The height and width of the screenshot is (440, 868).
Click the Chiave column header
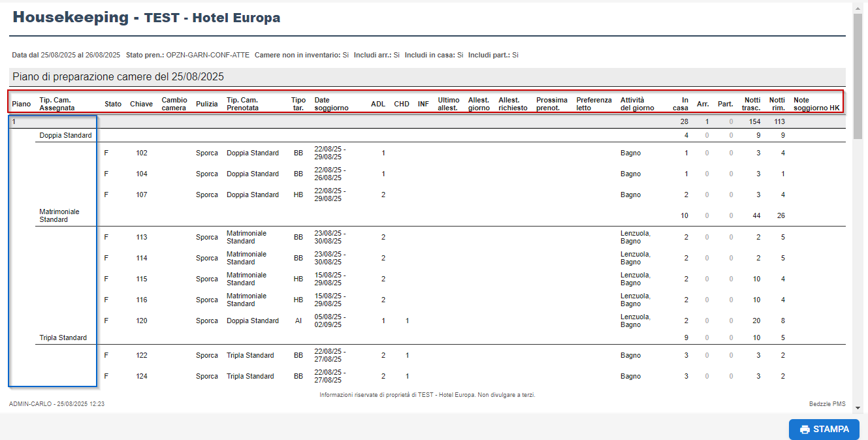pos(141,104)
